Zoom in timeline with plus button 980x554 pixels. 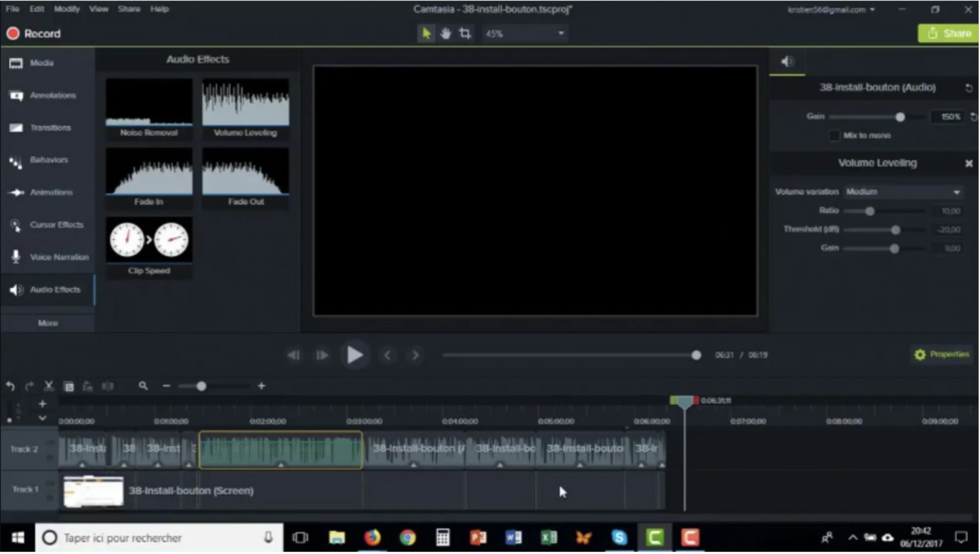point(261,386)
